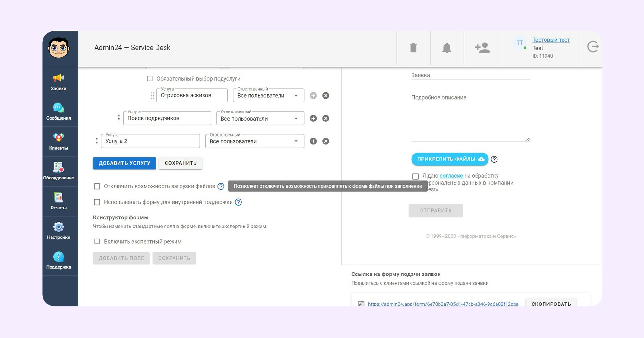
Task: Enable Обязательный выбор подуслуги checkbox
Action: (x=150, y=79)
